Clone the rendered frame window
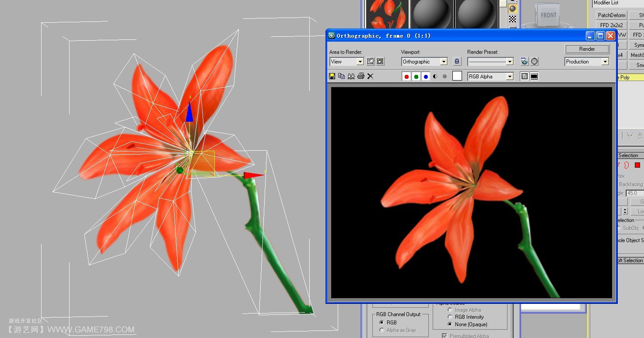Screen dimensions: 644x338 click(351, 76)
